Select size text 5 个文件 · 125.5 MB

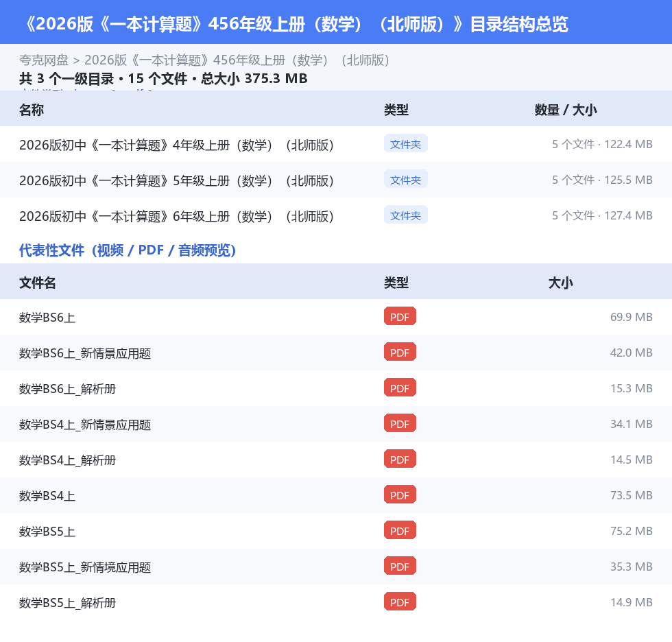tap(602, 180)
